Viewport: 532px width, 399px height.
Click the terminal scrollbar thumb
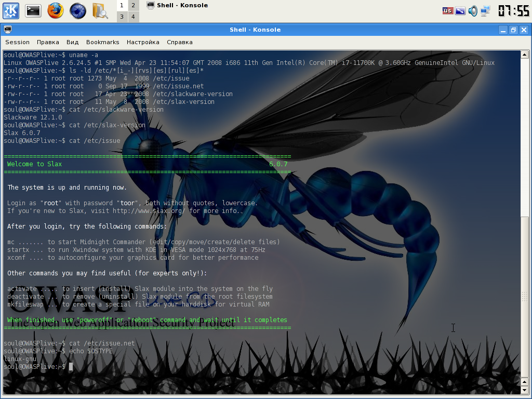click(x=525, y=297)
